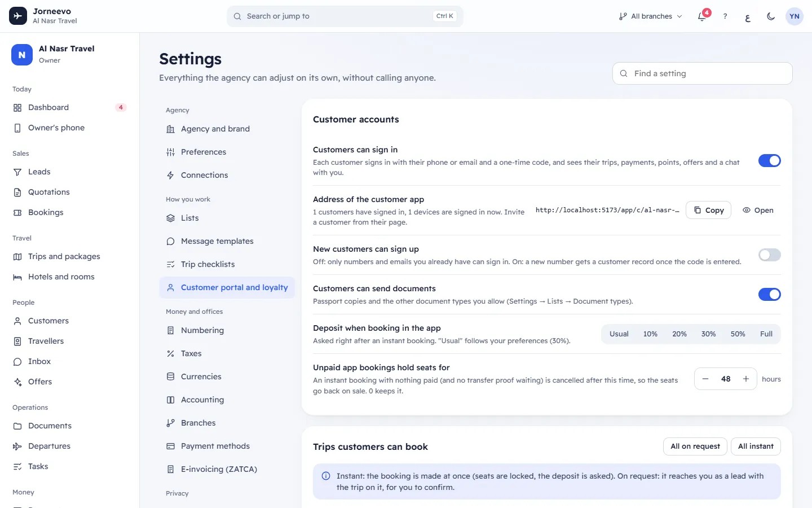Screen dimensions: 812x508
Task: Open E-invoicing (ZATCA) settings
Action: (x=227, y=469)
